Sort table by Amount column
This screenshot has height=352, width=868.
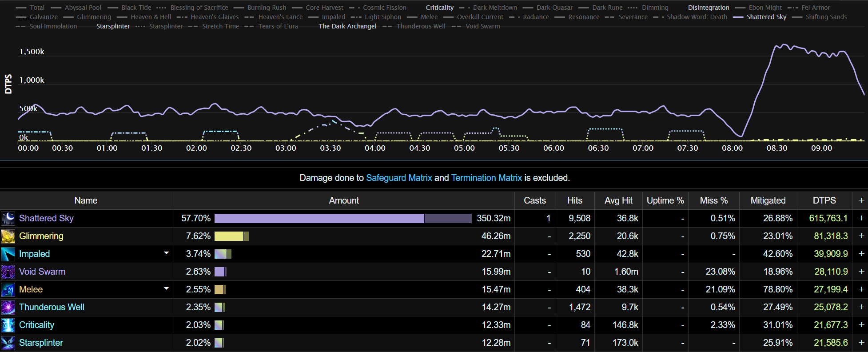(x=344, y=200)
